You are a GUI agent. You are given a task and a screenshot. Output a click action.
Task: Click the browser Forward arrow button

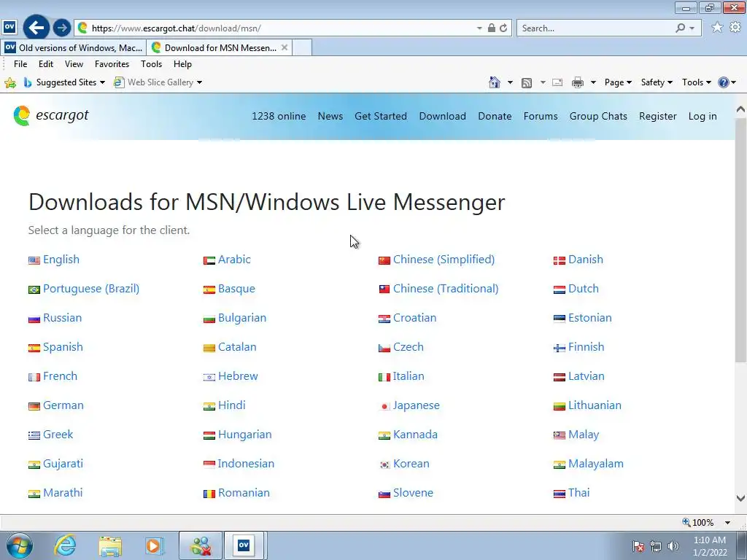coord(61,28)
